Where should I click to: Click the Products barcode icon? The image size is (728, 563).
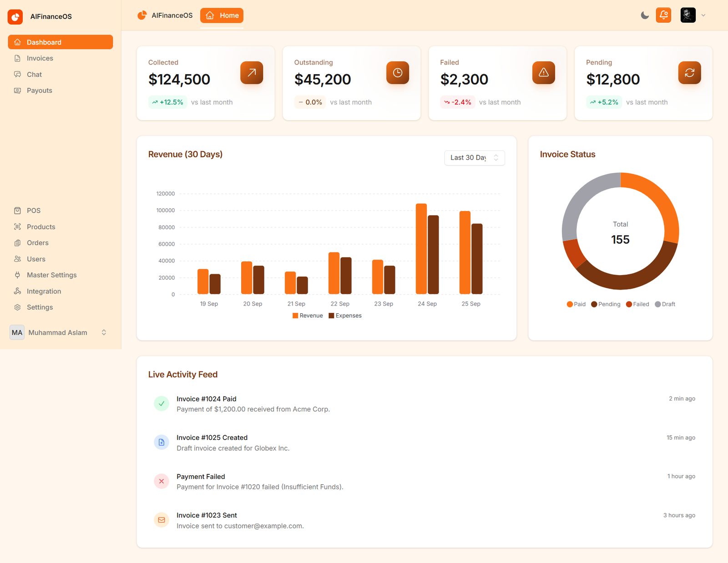[x=17, y=226]
